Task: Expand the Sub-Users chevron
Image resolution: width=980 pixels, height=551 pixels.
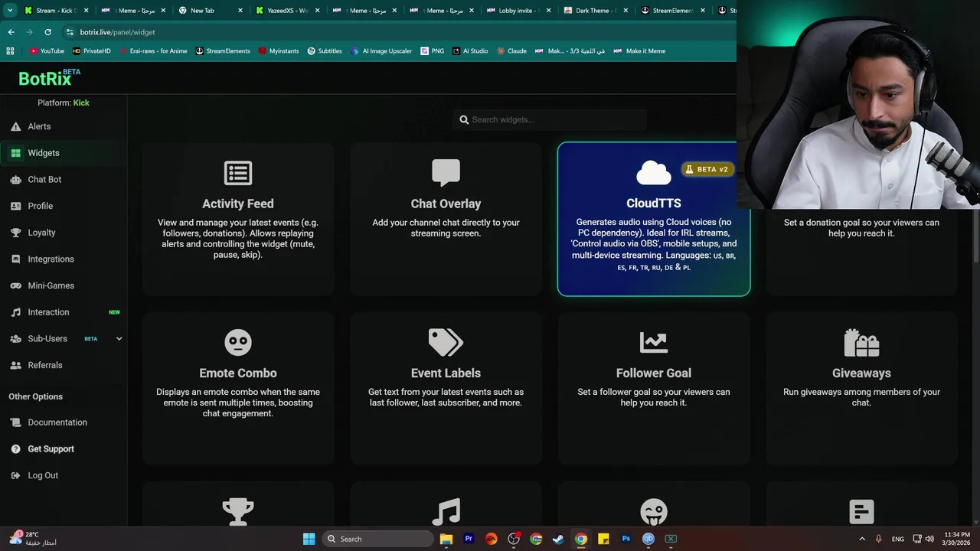Action: click(119, 338)
